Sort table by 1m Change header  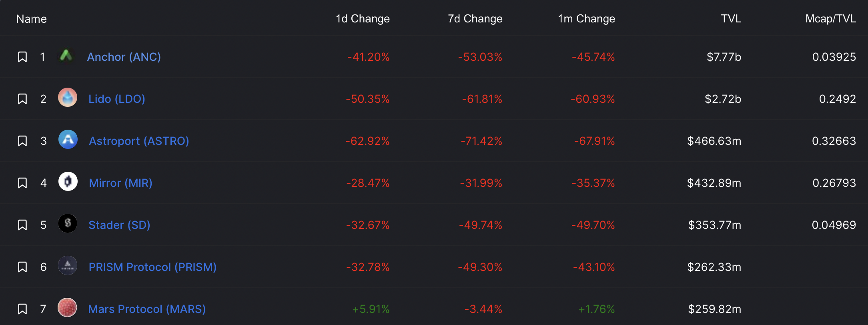pos(587,19)
